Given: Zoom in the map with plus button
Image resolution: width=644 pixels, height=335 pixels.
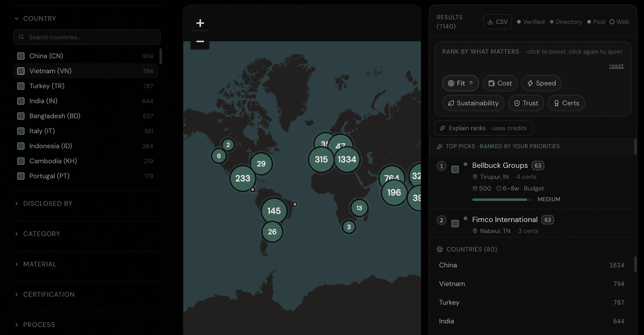Looking at the screenshot, I should (x=200, y=23).
